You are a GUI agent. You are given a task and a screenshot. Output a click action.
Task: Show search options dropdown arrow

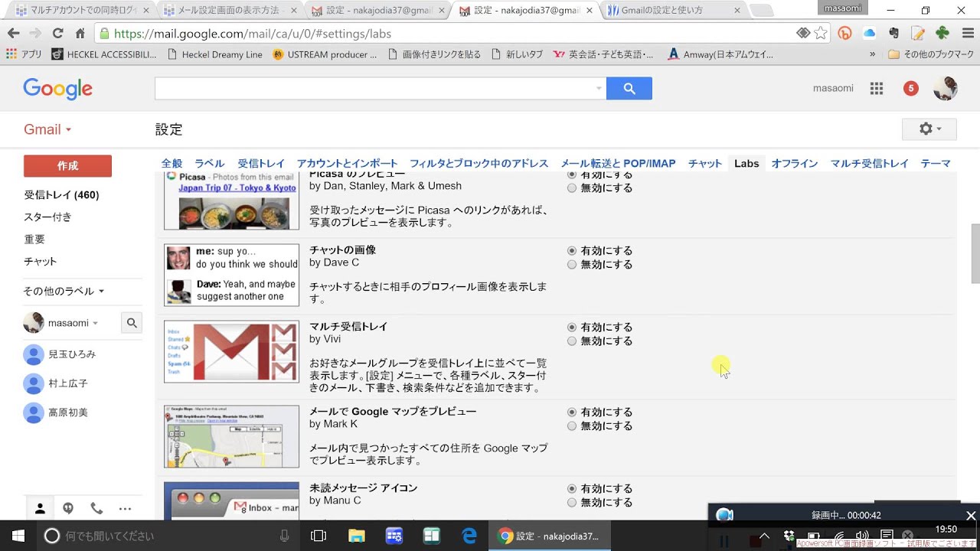click(x=599, y=88)
